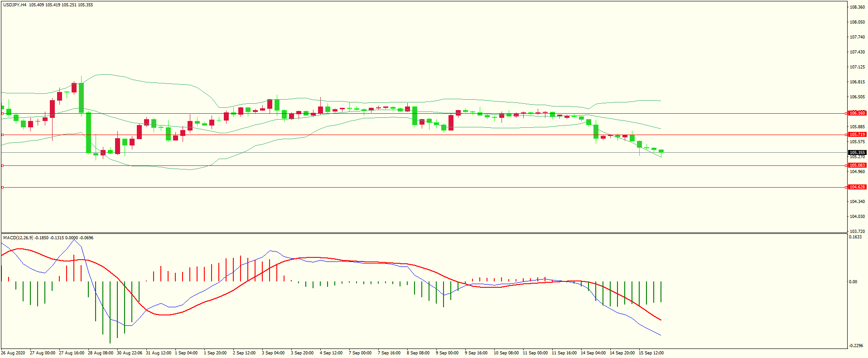The width and height of the screenshot is (868, 358).
Task: Click the 9 Sep 16:00 time label
Action: [476, 353]
